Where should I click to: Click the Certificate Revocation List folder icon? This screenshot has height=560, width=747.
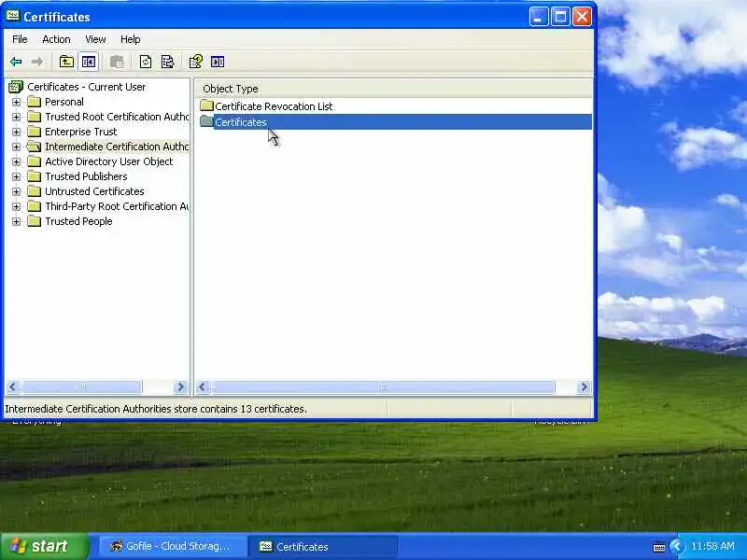pos(206,105)
